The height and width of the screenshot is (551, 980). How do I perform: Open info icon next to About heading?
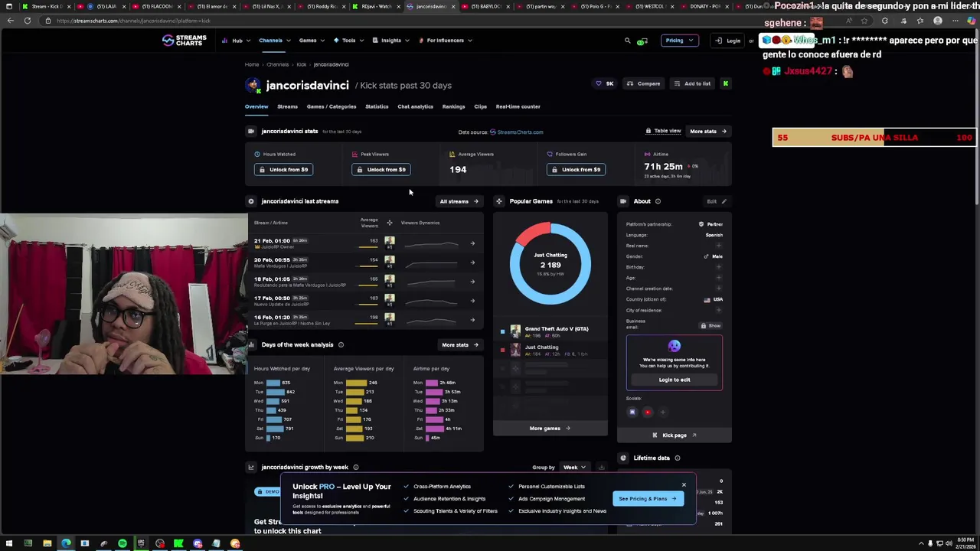tap(658, 201)
